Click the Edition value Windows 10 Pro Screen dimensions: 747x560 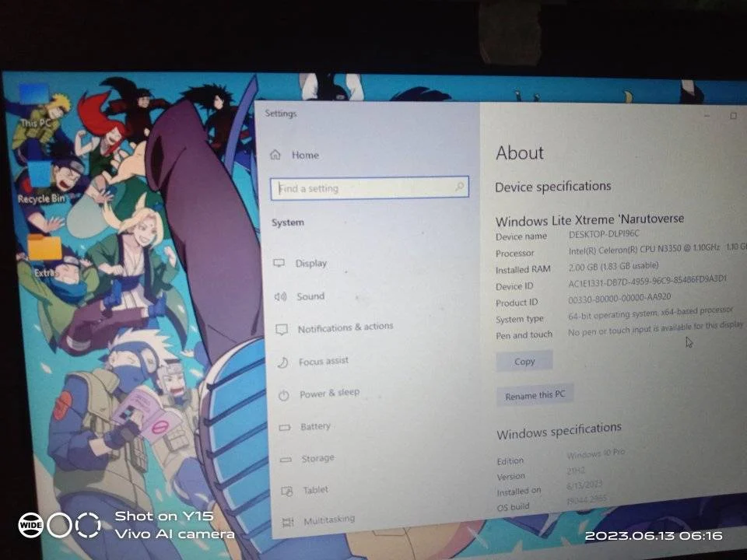tap(596, 453)
